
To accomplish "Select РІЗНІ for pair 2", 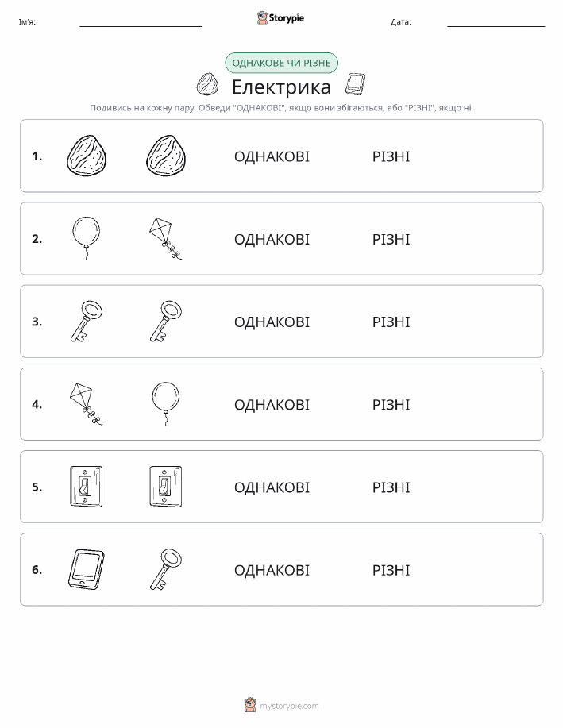I will pos(391,239).
